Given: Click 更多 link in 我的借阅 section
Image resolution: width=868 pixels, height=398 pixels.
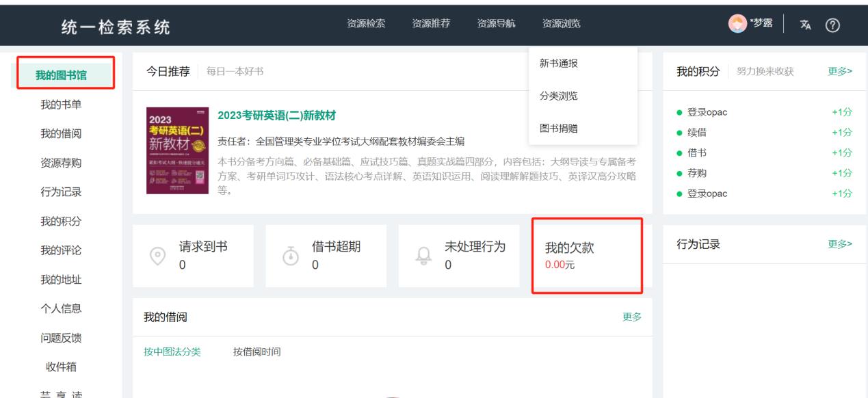Looking at the screenshot, I should pyautogui.click(x=632, y=317).
